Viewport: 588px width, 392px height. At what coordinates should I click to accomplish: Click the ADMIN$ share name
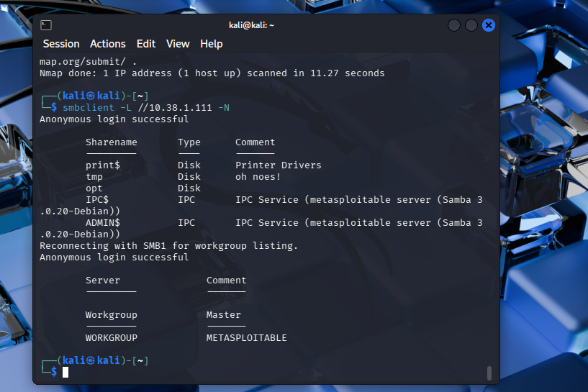click(102, 223)
